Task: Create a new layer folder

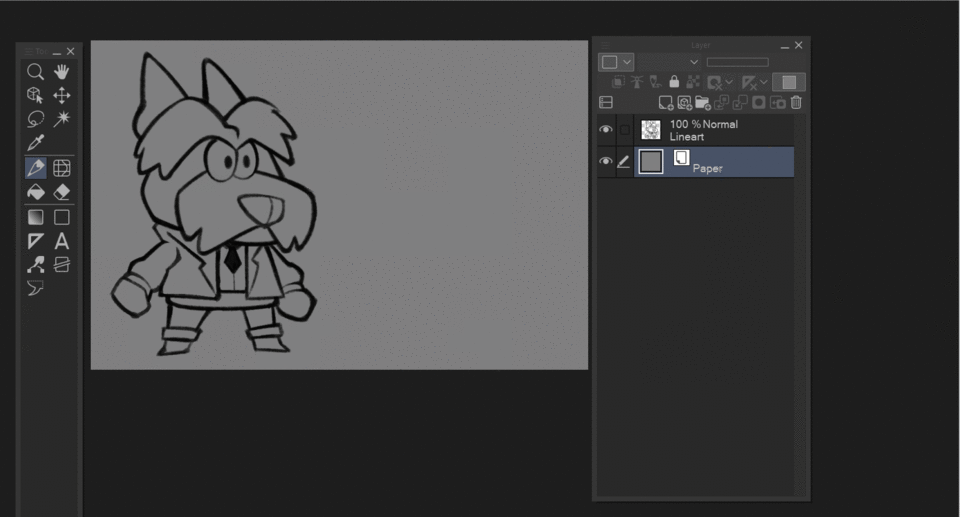Action: (x=703, y=102)
